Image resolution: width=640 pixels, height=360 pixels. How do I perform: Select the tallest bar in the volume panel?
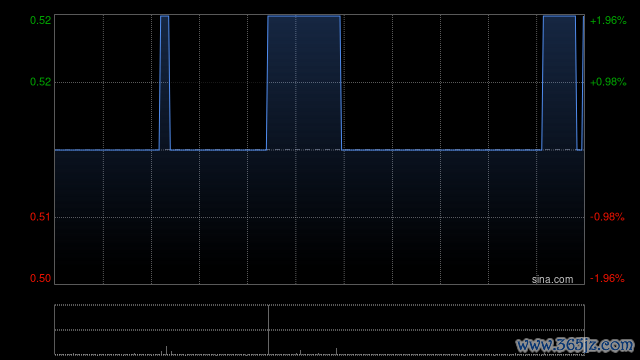point(166,350)
